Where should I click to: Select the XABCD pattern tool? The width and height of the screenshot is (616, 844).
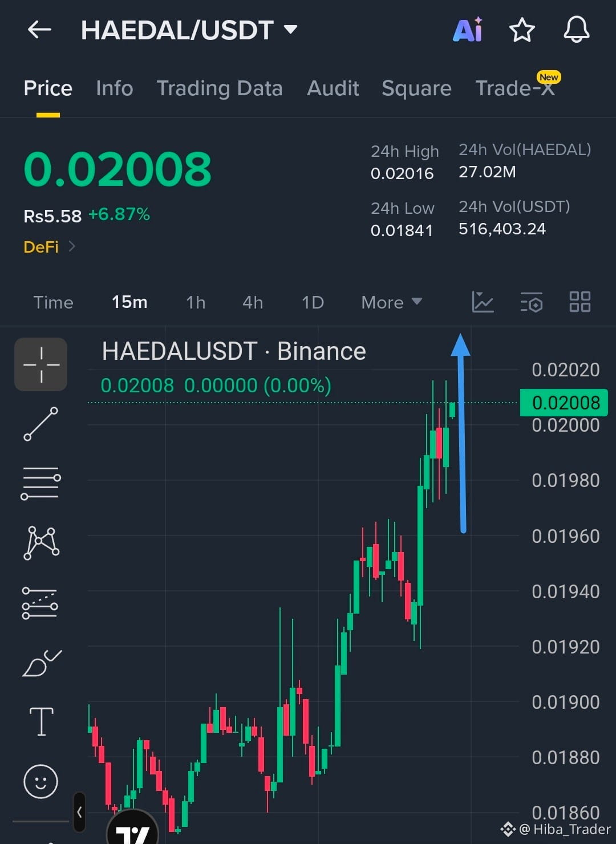coord(41,543)
